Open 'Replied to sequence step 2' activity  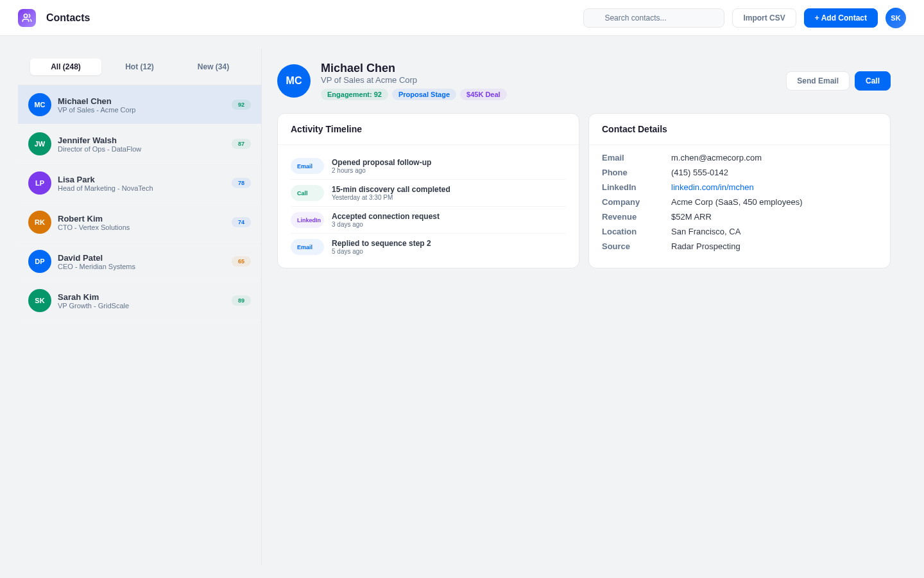pos(428,247)
